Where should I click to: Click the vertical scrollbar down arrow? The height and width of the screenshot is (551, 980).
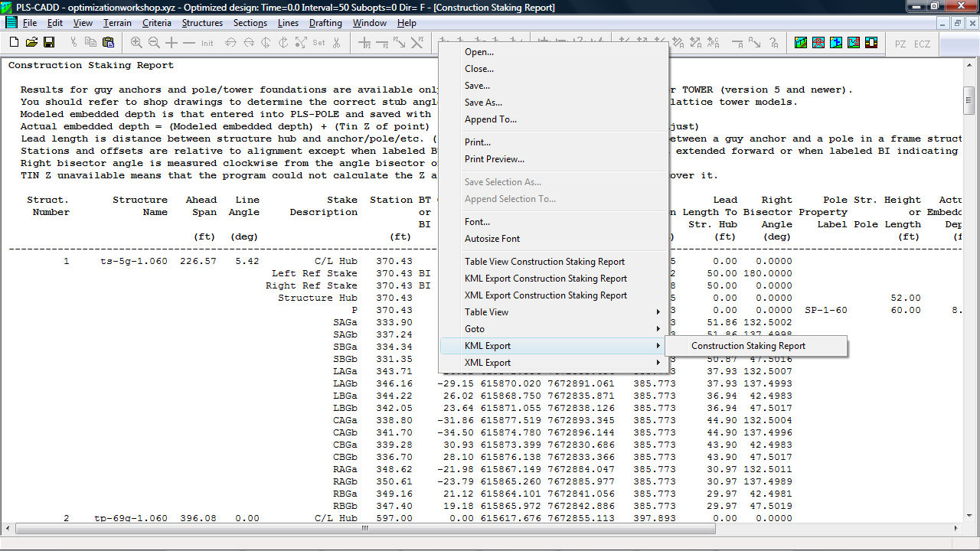969,517
